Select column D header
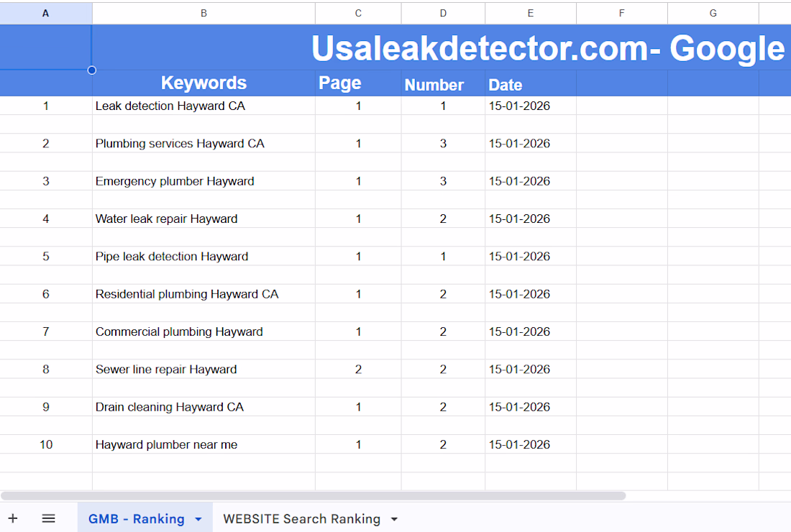 pos(443,14)
